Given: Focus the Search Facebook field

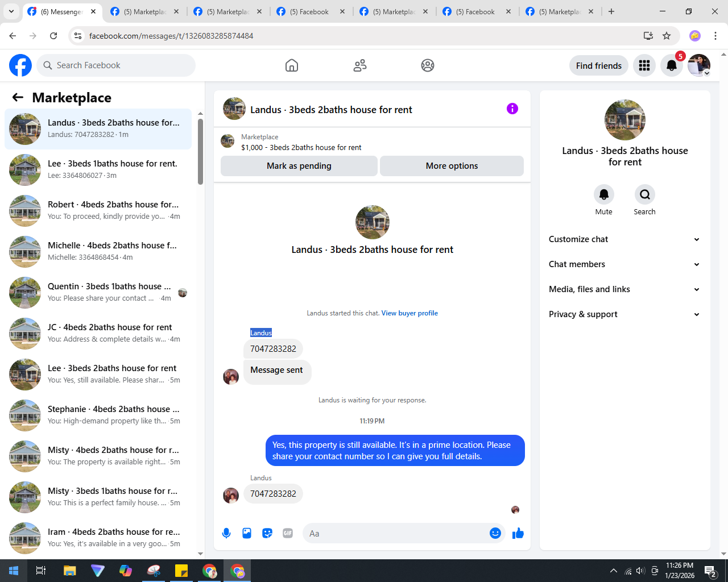Looking at the screenshot, I should [116, 65].
